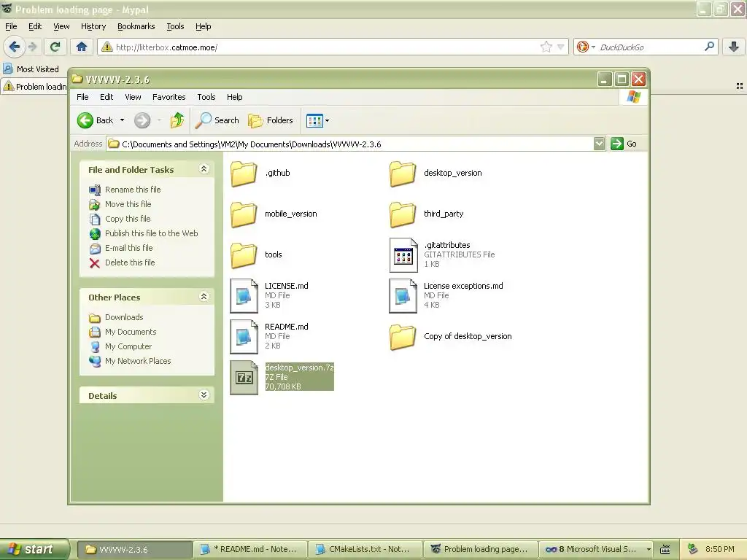Click the Go button

tap(624, 144)
